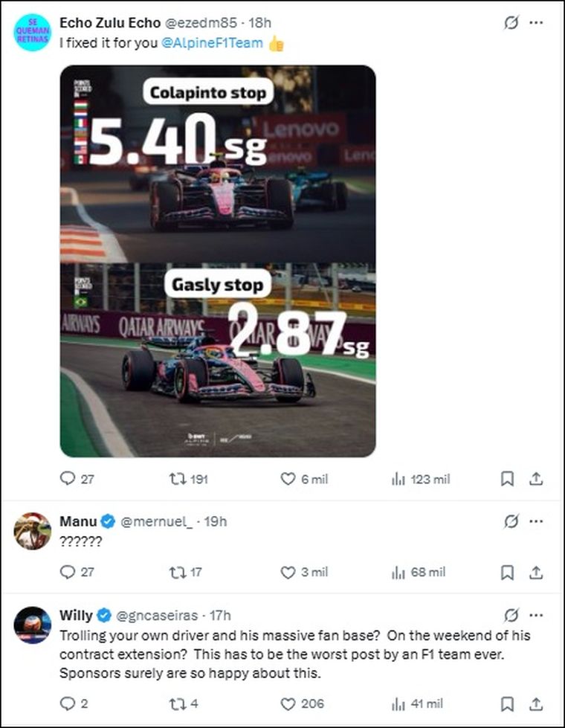
Task: Like Manu's tweet
Action: pos(288,572)
